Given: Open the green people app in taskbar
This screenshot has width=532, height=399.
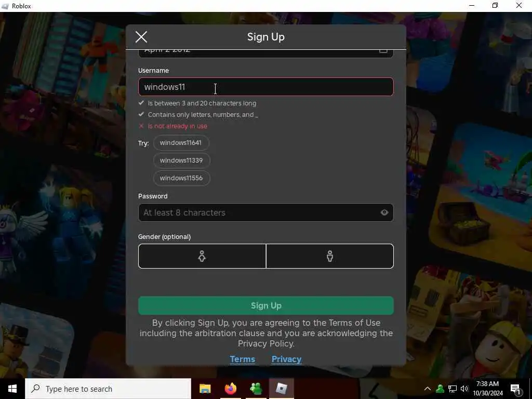Looking at the screenshot, I should point(256,389).
